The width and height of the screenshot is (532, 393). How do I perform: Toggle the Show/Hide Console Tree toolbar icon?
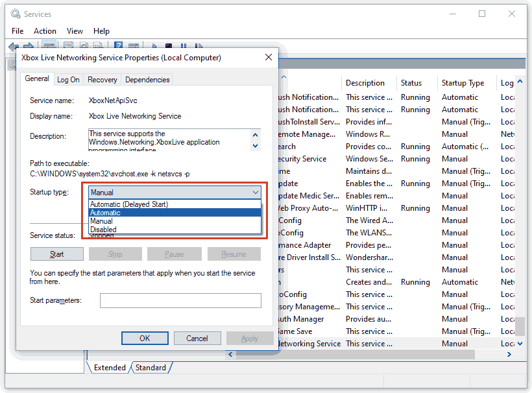pos(49,45)
